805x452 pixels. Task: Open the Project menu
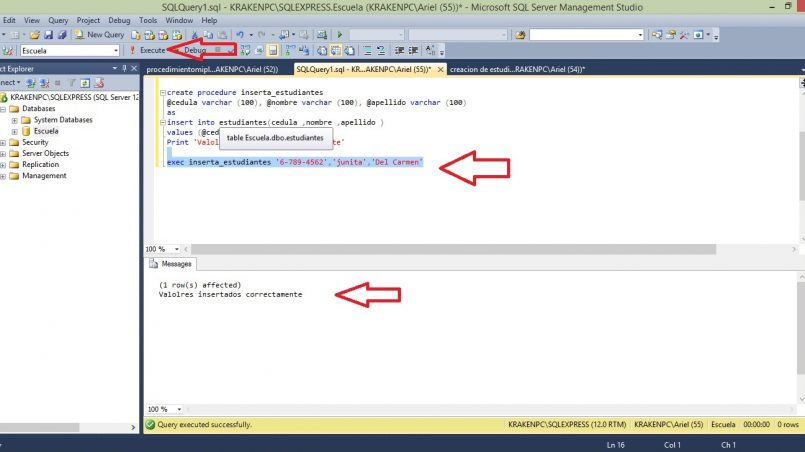point(88,21)
